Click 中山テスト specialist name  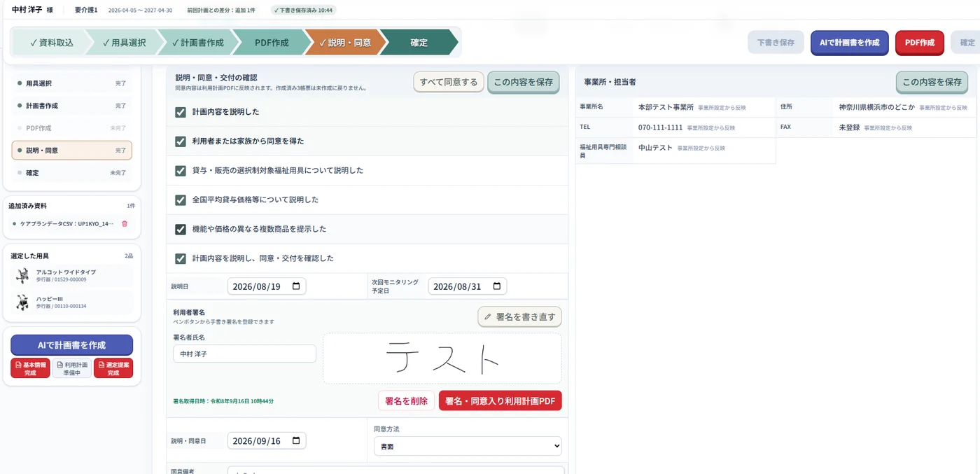coord(655,148)
